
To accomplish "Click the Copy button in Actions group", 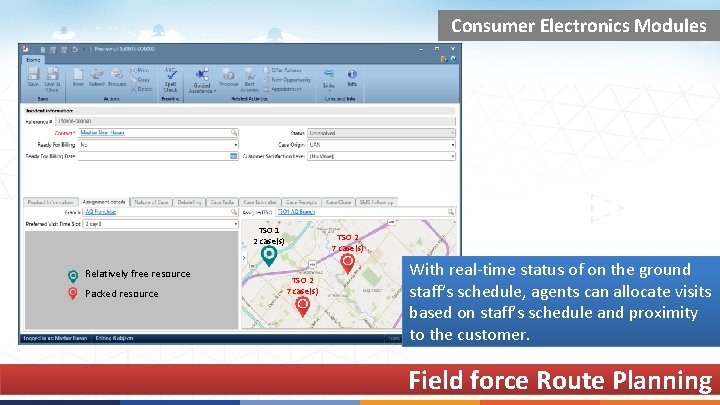I will click(x=140, y=79).
